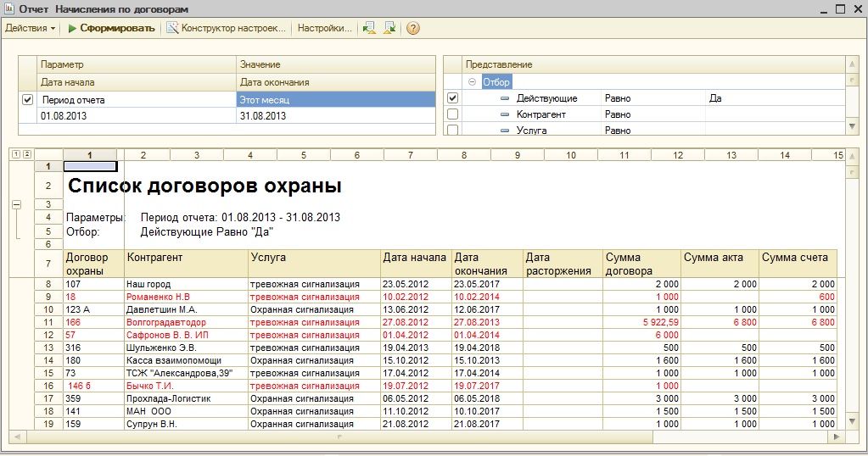This screenshot has height=456, width=868.
Task: Select the Отбор row in filter panel
Action: (496, 82)
